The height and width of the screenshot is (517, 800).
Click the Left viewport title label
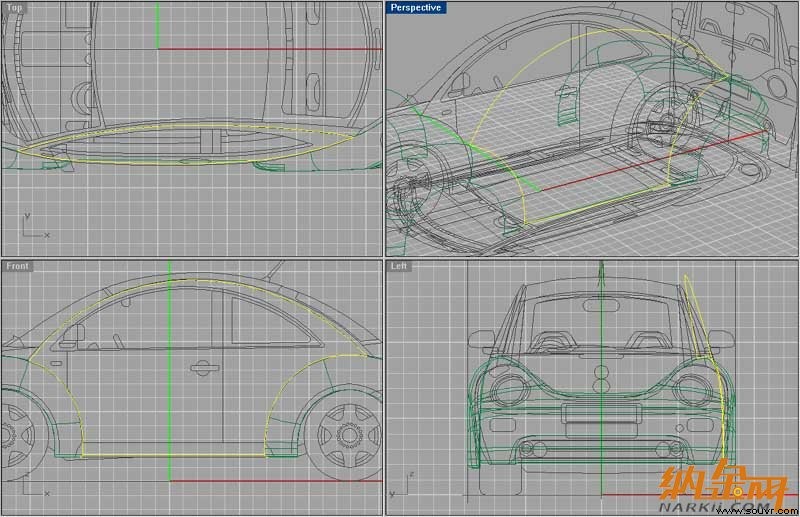pos(398,266)
